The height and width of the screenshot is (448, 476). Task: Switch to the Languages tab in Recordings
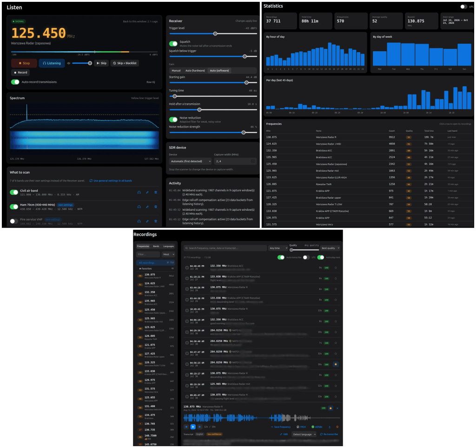168,246
